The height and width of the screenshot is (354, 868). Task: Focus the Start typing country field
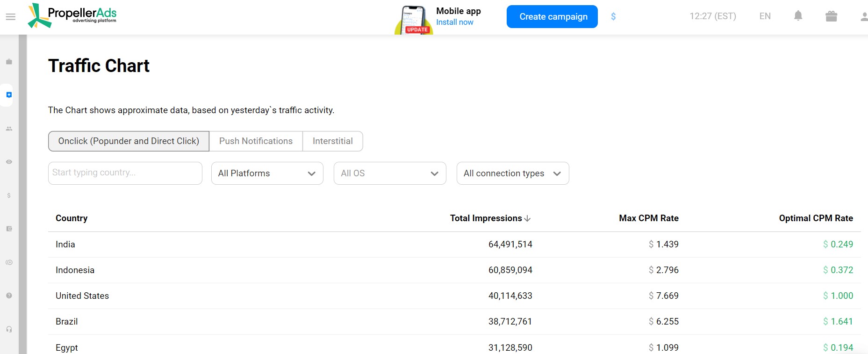coord(125,173)
